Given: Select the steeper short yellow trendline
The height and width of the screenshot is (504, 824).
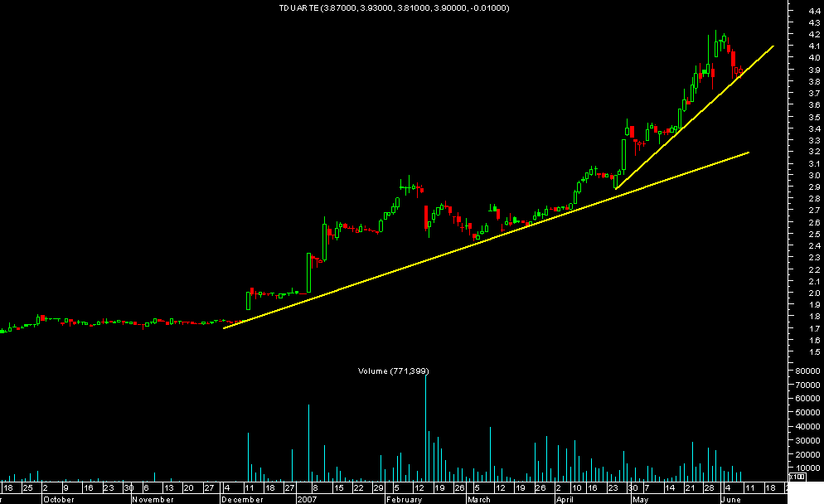Looking at the screenshot, I should [694, 118].
